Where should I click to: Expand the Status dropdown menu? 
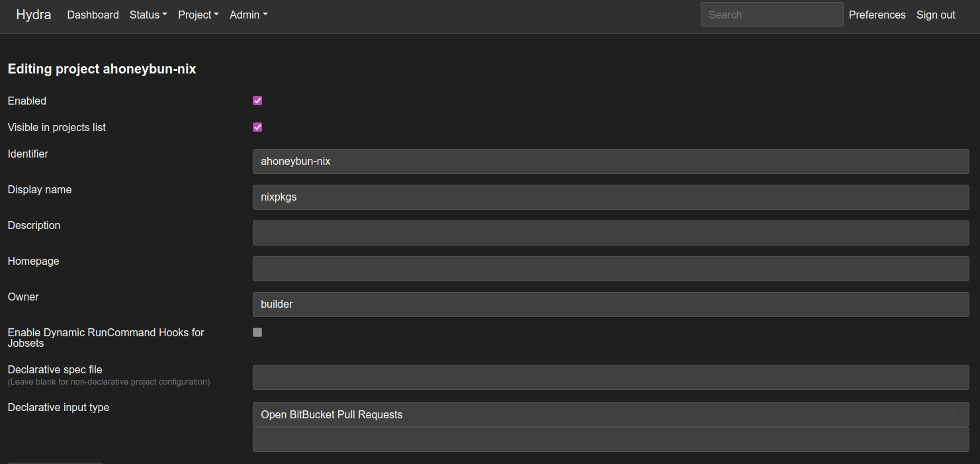coord(148,15)
